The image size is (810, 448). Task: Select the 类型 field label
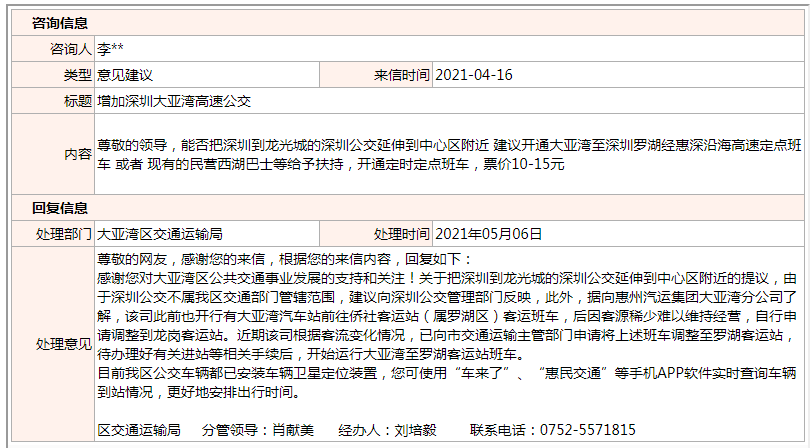click(x=77, y=75)
